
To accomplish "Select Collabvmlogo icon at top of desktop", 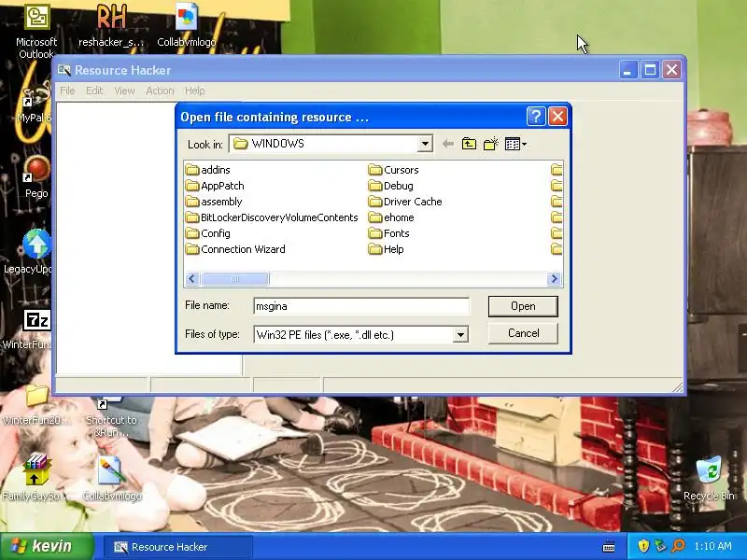I will pos(186,26).
